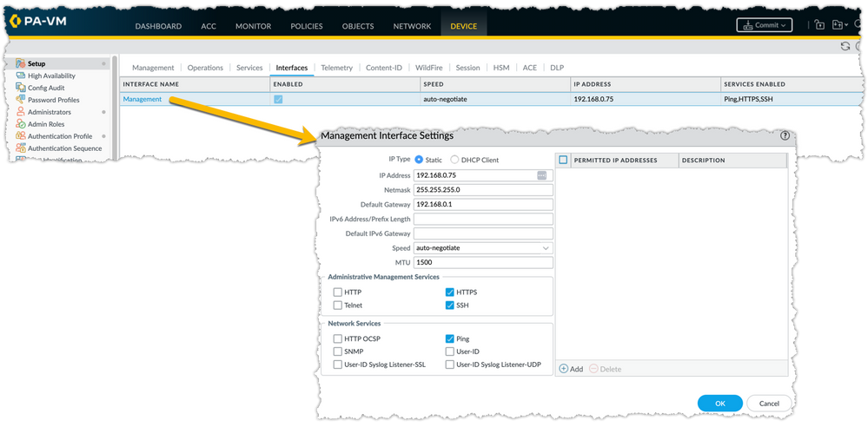Screen dimensions: 868x427
Task: Click the IP Address field browse icon
Action: pyautogui.click(x=541, y=175)
